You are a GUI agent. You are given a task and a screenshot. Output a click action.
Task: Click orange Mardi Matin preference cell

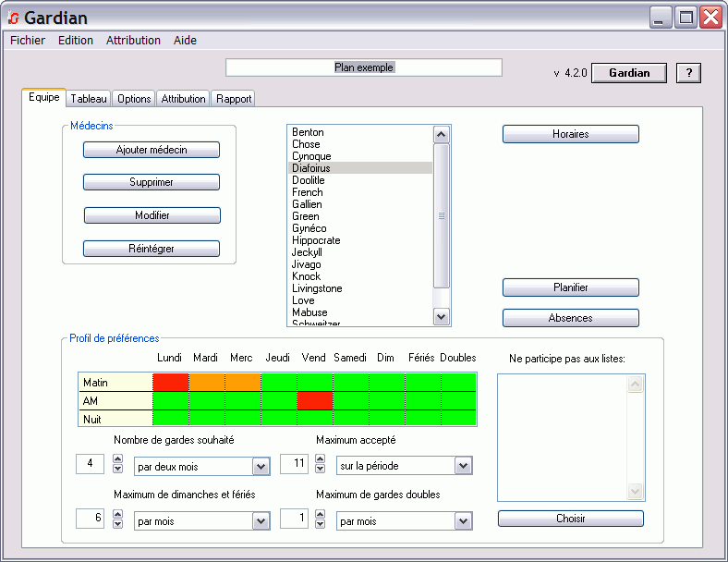(207, 383)
